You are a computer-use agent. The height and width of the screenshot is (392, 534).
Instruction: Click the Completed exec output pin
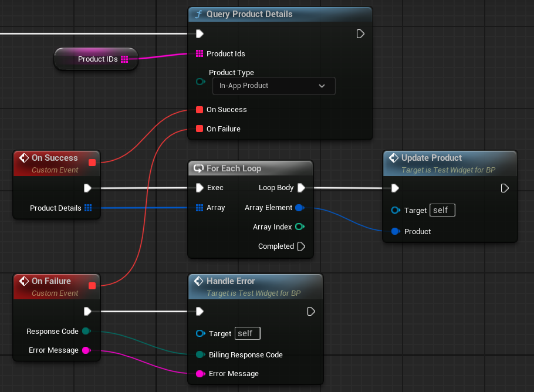pos(301,246)
